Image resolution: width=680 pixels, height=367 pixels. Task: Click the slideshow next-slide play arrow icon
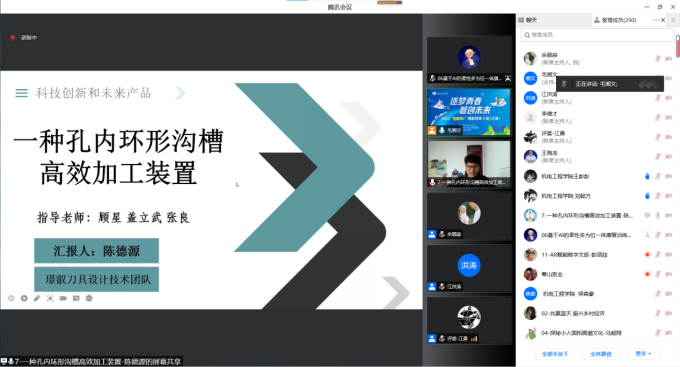(24, 298)
